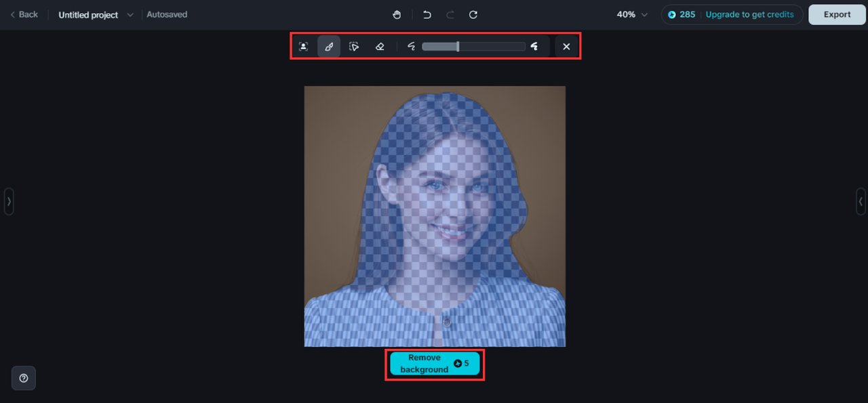The height and width of the screenshot is (403, 868).
Task: Redo the last undone action
Action: [450, 14]
